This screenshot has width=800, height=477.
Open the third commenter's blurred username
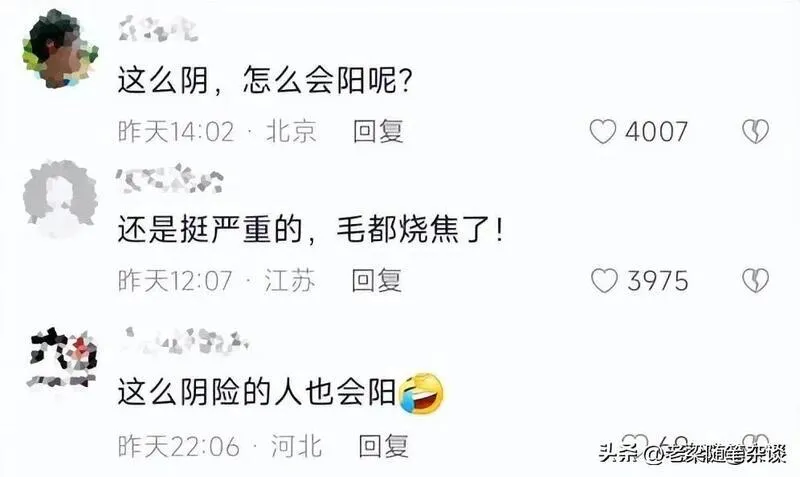point(186,341)
